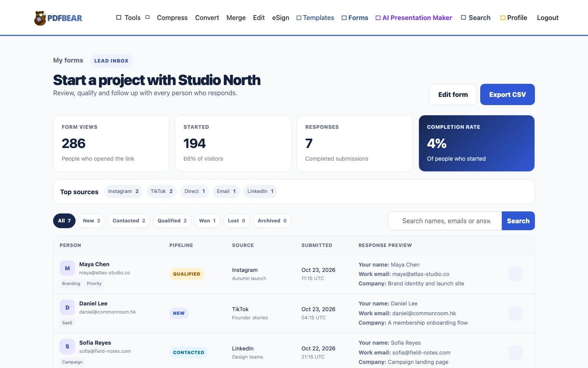Click the blue Search button
The height and width of the screenshot is (368, 588).
518,221
